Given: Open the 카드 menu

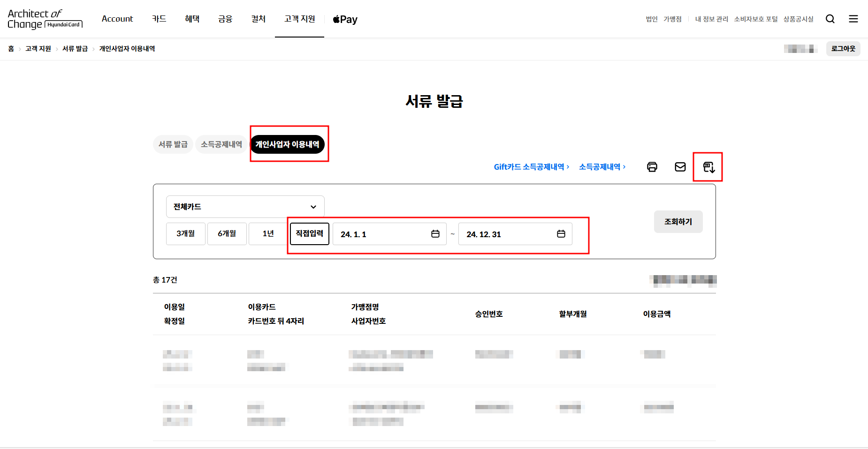Looking at the screenshot, I should tap(159, 19).
